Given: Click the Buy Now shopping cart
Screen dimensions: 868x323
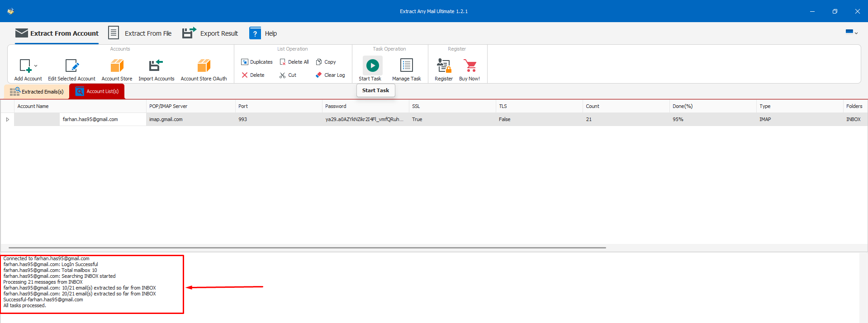Looking at the screenshot, I should [x=470, y=66].
